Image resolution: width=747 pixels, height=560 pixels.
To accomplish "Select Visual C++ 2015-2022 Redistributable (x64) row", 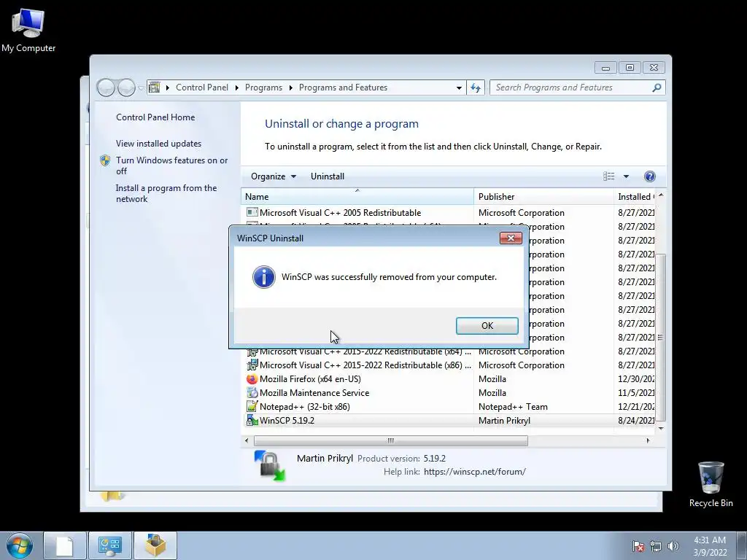I will pos(449,351).
